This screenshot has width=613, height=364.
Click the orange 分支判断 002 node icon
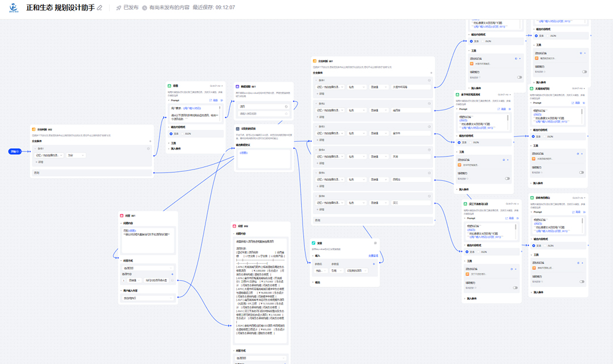(33, 129)
